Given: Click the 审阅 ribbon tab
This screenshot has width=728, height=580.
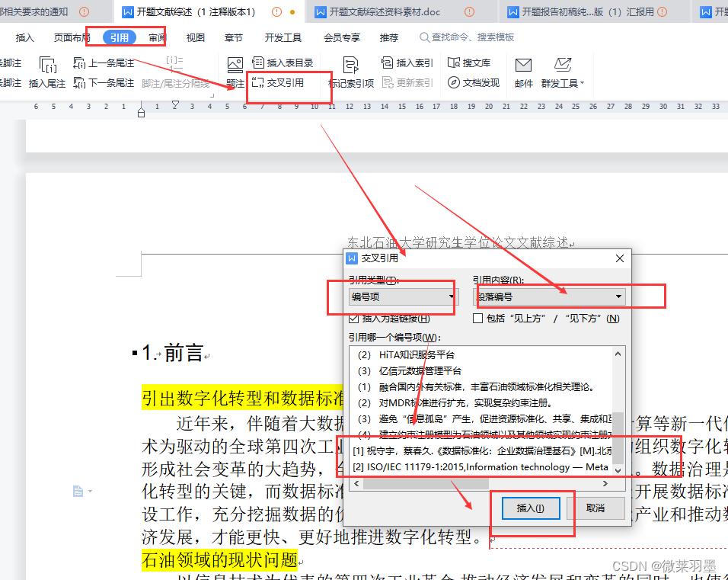Looking at the screenshot, I should [x=157, y=37].
